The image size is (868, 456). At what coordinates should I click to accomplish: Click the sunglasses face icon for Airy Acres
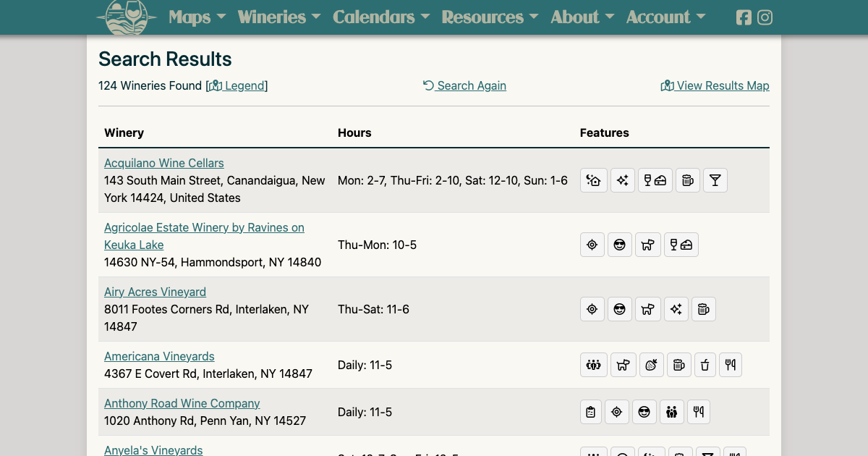coord(619,309)
